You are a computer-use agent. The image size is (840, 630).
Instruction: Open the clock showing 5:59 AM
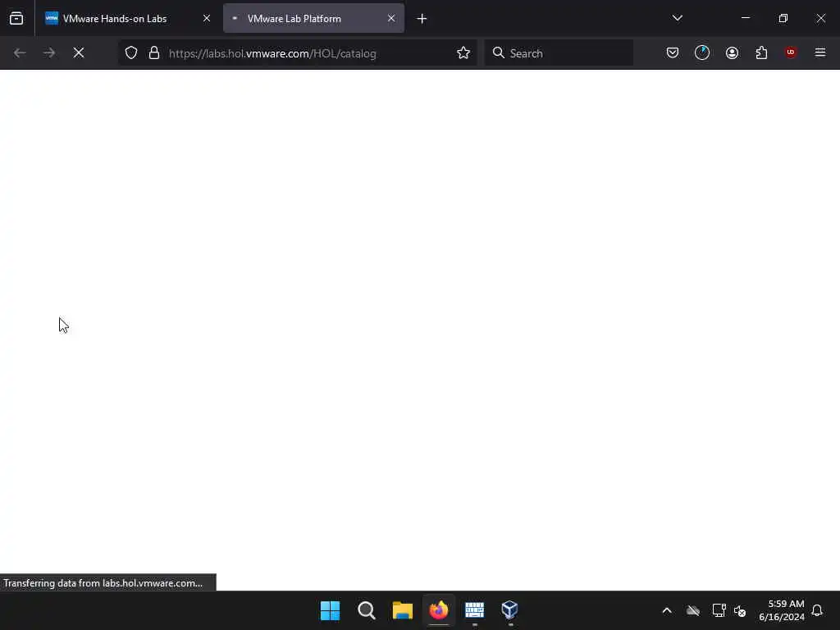pyautogui.click(x=782, y=610)
